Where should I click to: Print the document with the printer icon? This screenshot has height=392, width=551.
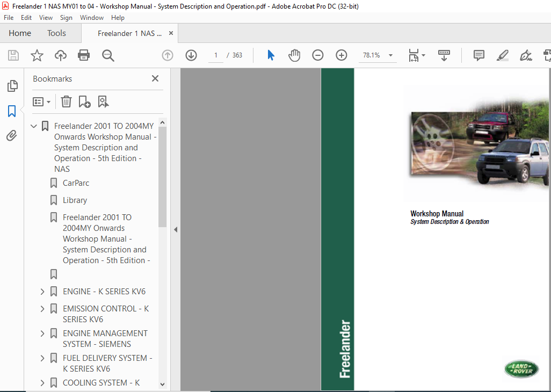[x=84, y=55]
